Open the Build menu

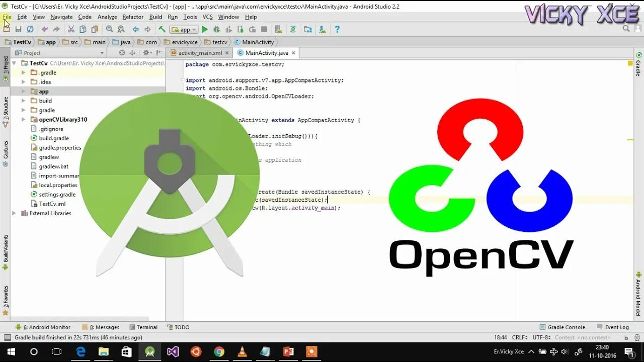click(x=156, y=17)
